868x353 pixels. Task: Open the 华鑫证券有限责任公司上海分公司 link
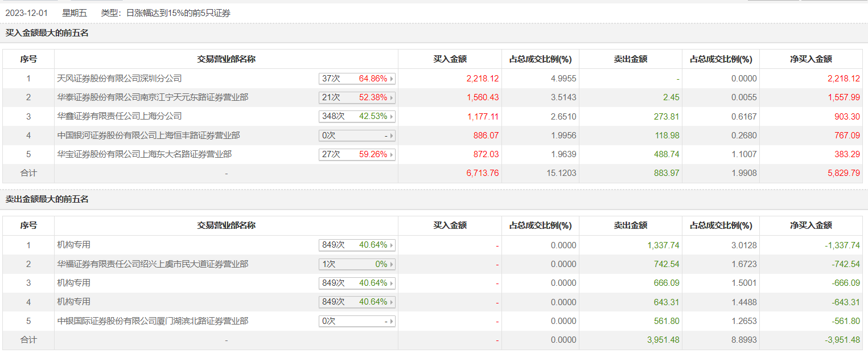[120, 116]
